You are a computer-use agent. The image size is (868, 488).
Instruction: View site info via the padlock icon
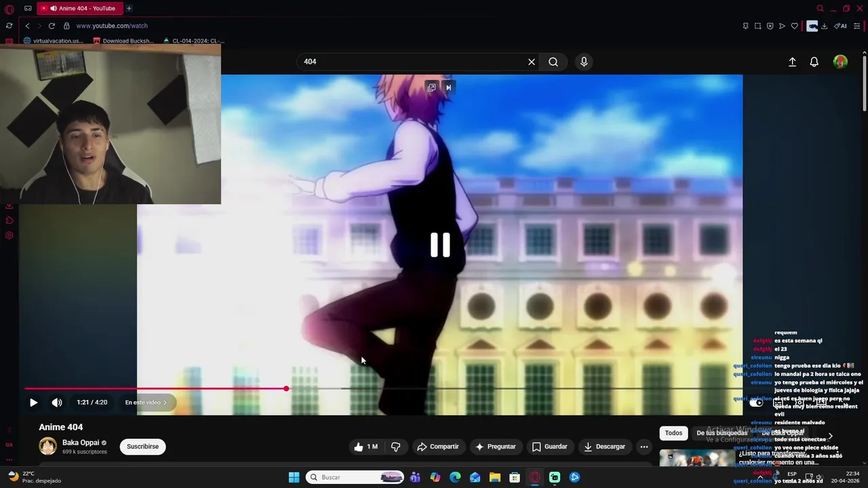pyautogui.click(x=66, y=26)
